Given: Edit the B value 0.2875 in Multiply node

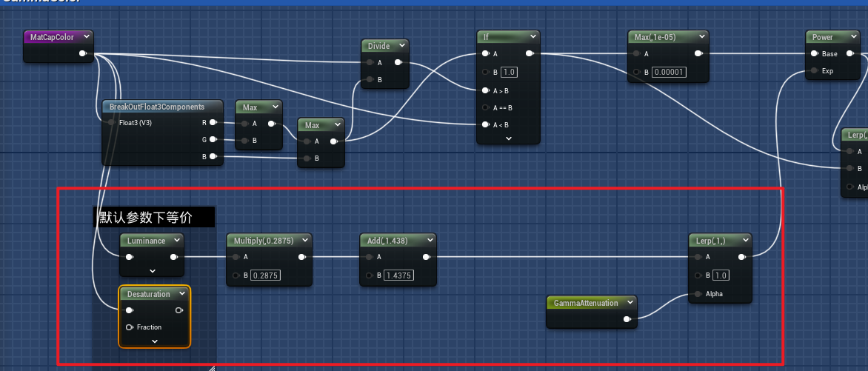Looking at the screenshot, I should click(x=264, y=275).
